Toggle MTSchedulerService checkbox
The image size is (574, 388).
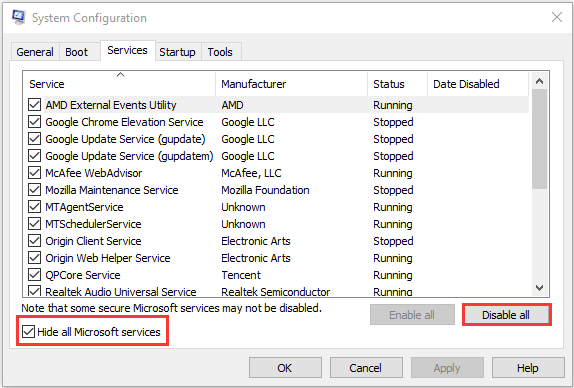(x=34, y=224)
